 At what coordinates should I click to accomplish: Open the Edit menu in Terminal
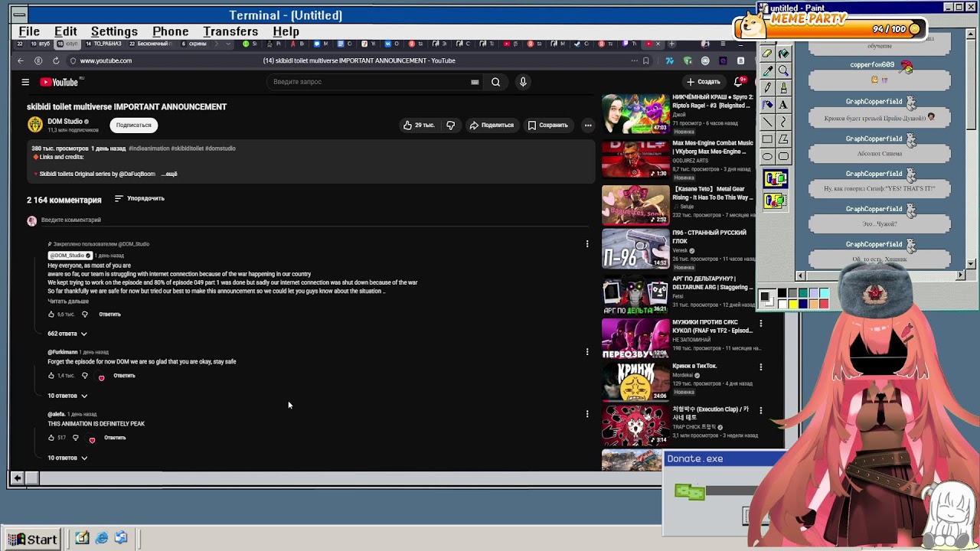tap(65, 31)
